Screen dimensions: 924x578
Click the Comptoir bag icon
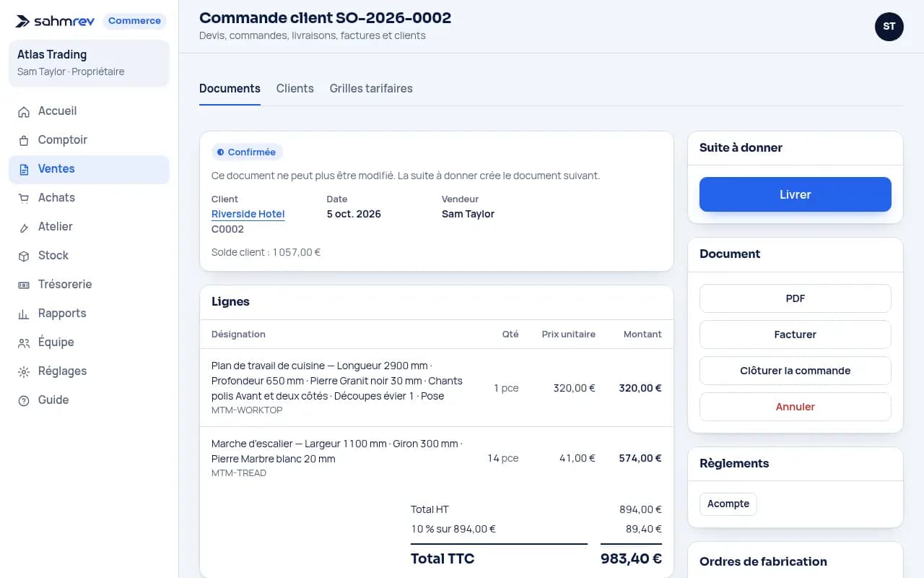24,140
